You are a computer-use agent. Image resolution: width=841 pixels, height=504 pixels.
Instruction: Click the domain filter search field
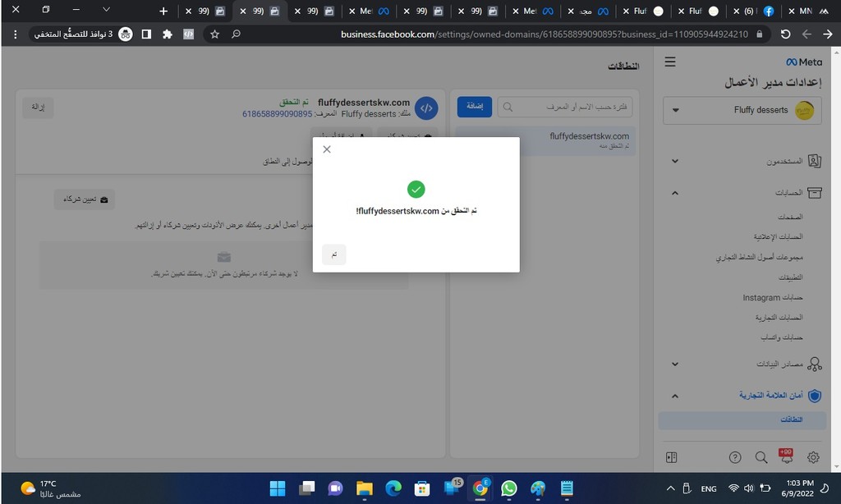(565, 107)
